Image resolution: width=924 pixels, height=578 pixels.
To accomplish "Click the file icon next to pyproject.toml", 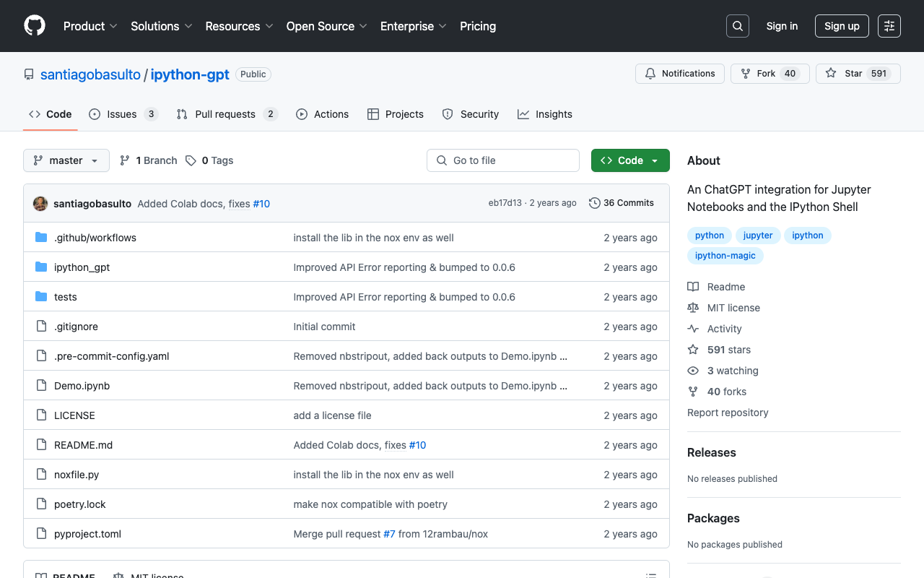I will coord(41,534).
